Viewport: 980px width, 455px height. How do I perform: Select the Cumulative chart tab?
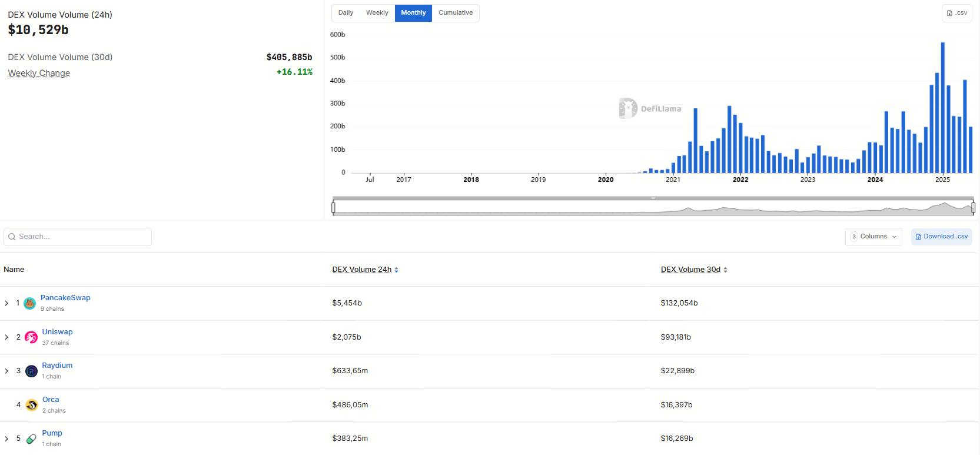click(456, 13)
